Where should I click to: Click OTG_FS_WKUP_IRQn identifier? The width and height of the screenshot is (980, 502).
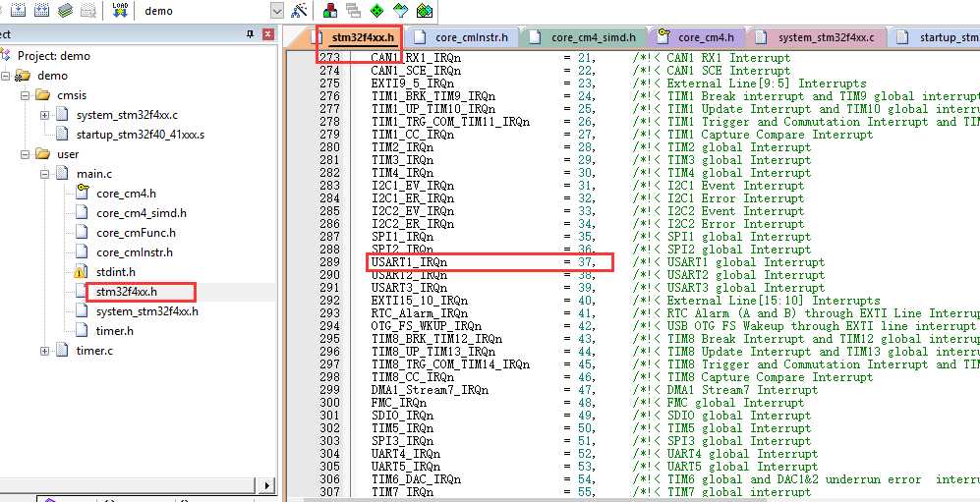[x=427, y=326]
